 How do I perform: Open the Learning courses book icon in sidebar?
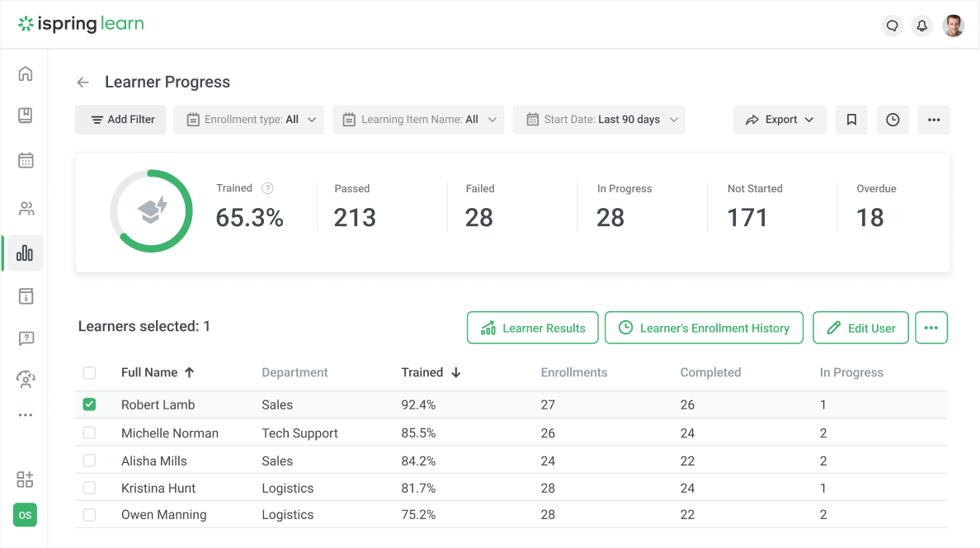tap(25, 116)
